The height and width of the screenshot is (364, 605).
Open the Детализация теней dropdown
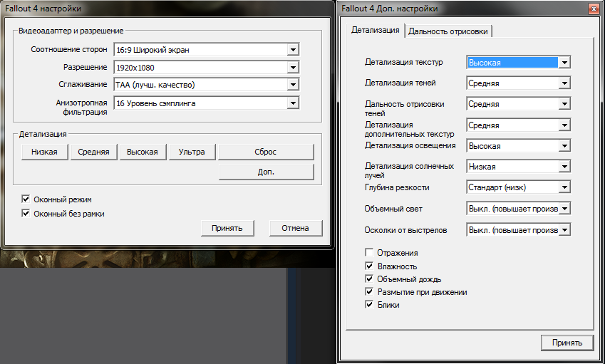tap(518, 83)
